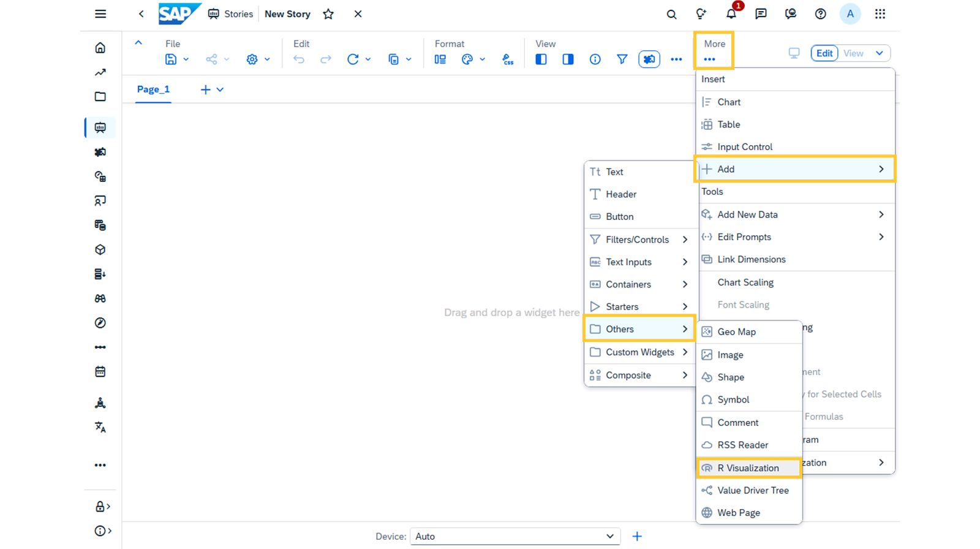Click the Layouts icon in Format group
Viewport: 980px width, 549px height.
(x=440, y=59)
